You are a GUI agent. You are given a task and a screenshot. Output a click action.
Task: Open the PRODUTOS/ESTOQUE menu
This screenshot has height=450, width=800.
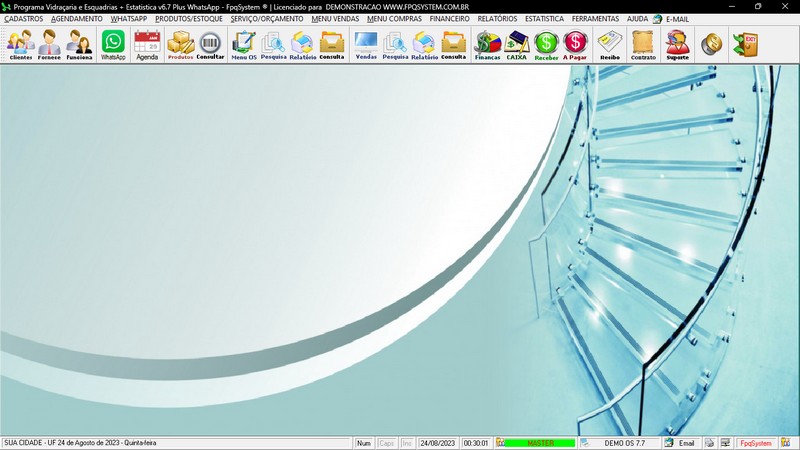[189, 19]
